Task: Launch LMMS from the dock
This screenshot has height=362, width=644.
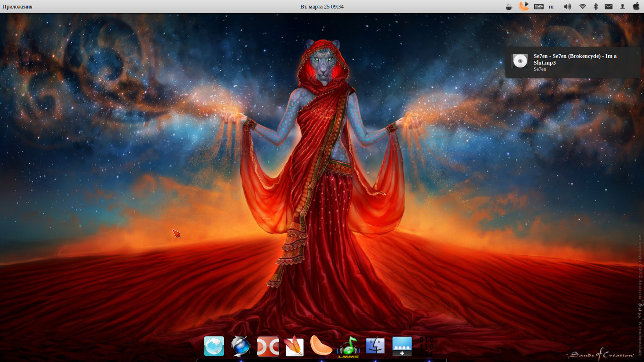Action: (x=348, y=347)
